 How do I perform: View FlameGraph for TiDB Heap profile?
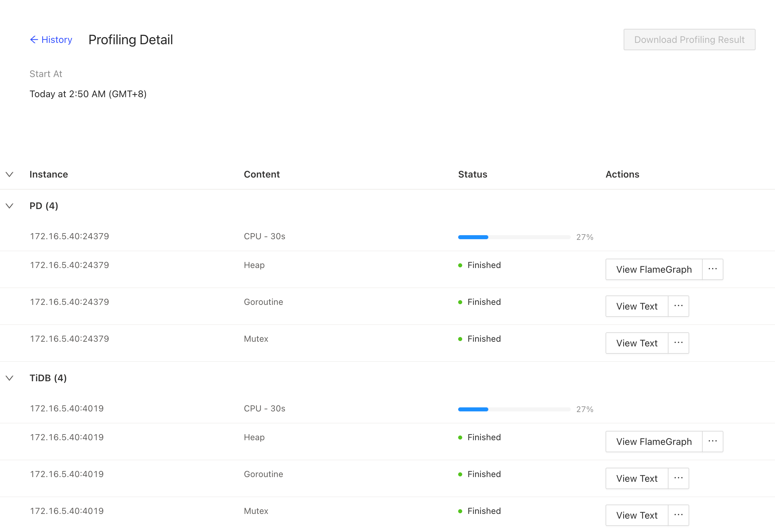(x=653, y=442)
